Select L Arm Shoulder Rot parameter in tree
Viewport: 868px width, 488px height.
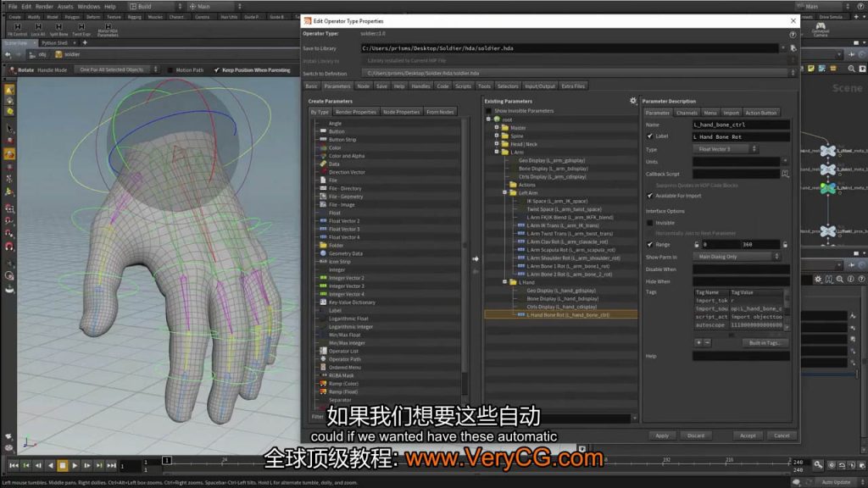click(573, 258)
